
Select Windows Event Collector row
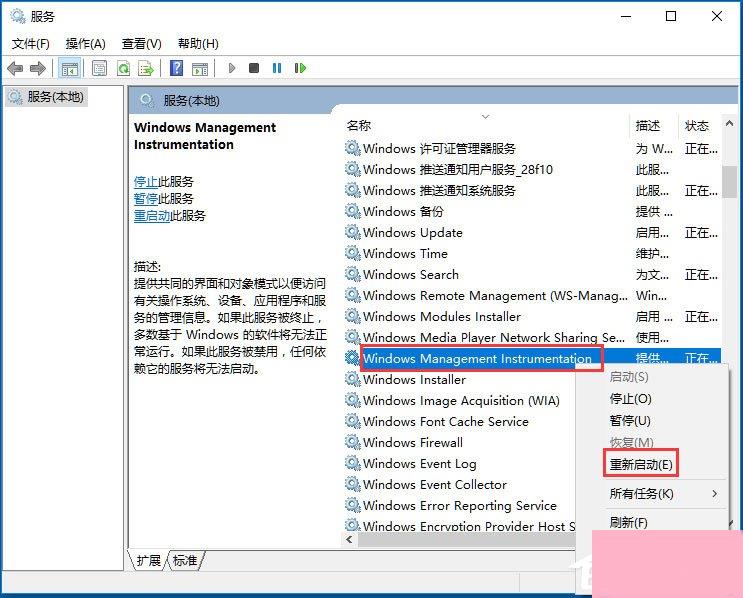pos(460,484)
